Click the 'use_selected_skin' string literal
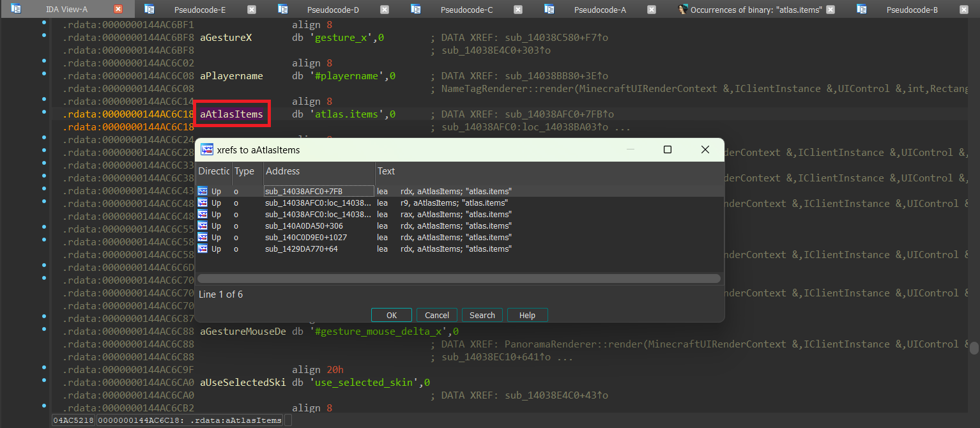 [364, 383]
